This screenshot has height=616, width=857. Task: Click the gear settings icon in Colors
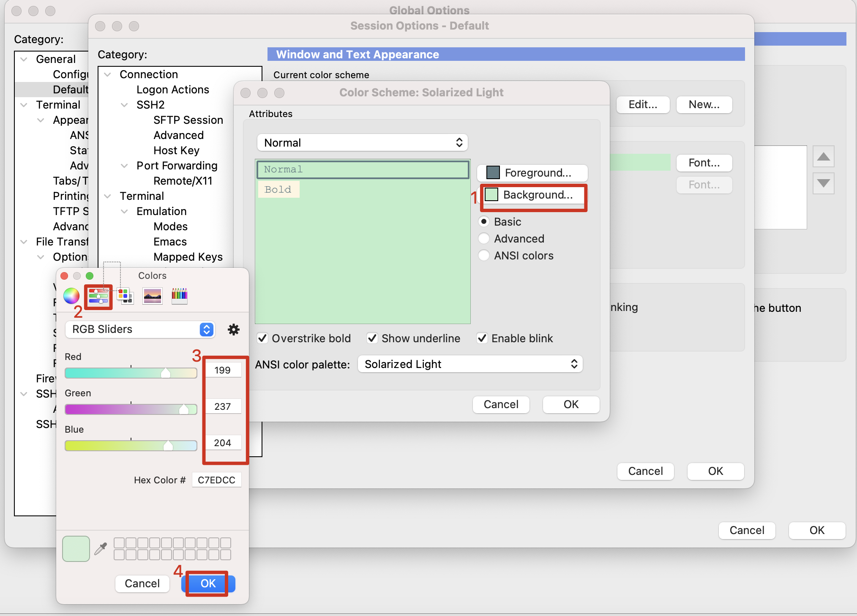point(233,330)
